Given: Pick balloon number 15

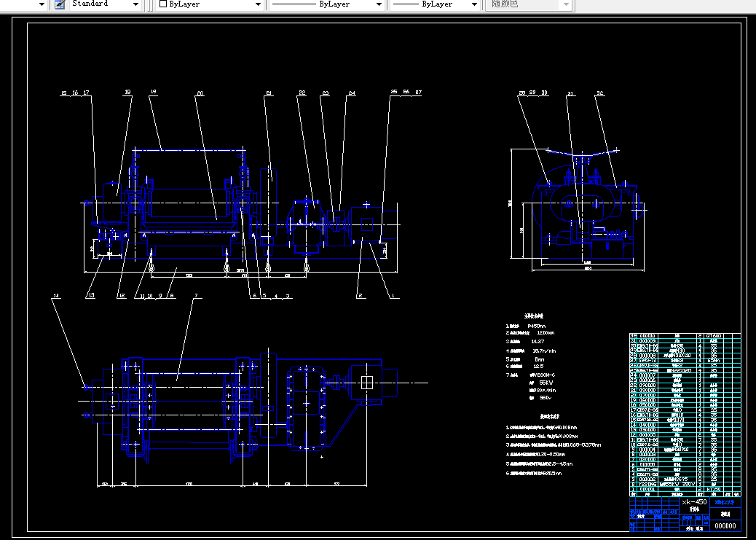Looking at the screenshot, I should coord(63,93).
